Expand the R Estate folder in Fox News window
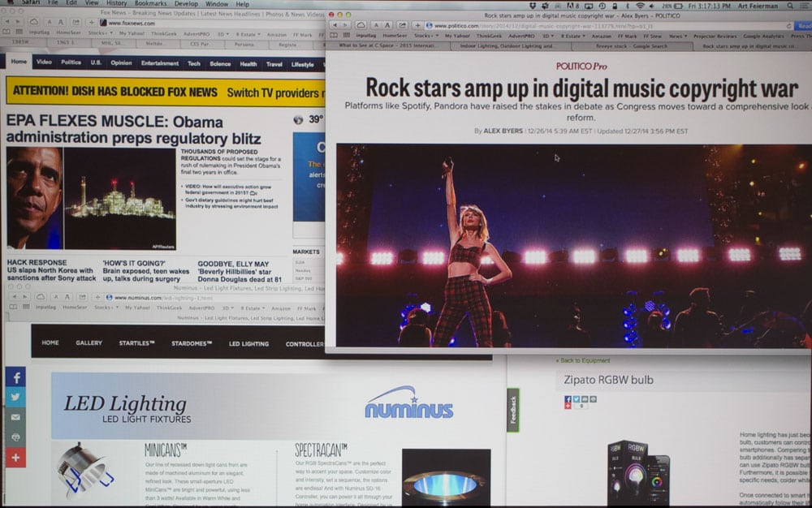 click(x=248, y=34)
